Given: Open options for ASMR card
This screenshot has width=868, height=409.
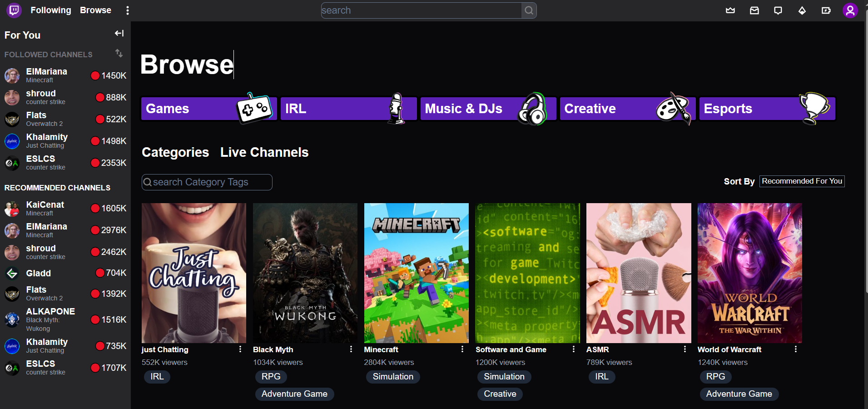Looking at the screenshot, I should (x=685, y=349).
